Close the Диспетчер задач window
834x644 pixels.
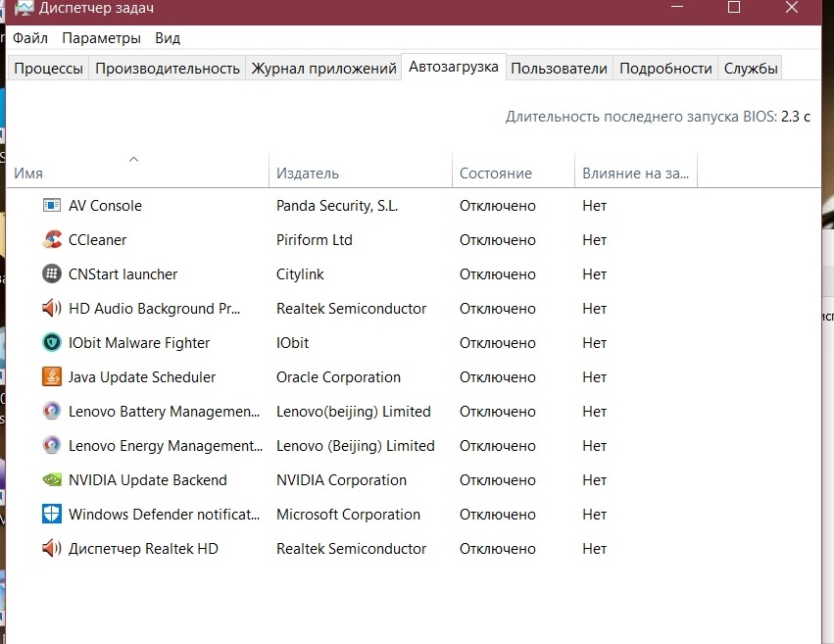click(792, 7)
